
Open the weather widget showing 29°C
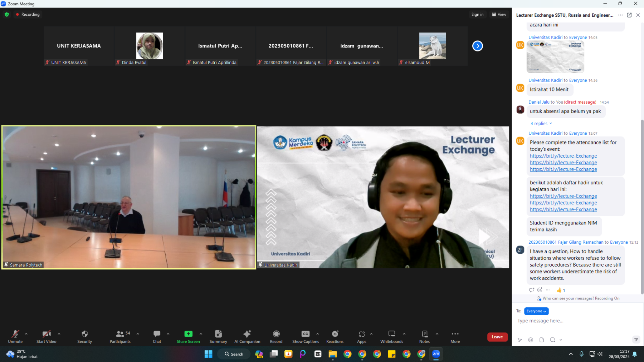(22, 354)
